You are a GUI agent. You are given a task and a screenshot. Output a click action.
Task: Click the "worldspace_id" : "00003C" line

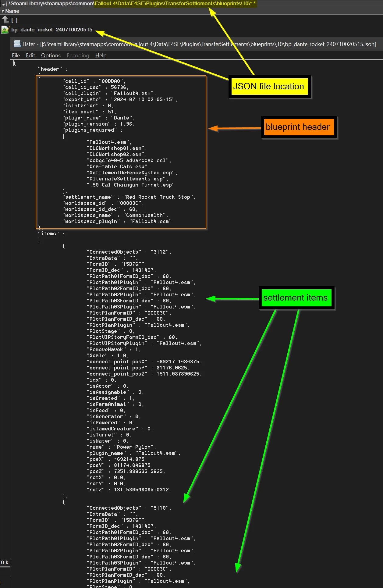[103, 203]
